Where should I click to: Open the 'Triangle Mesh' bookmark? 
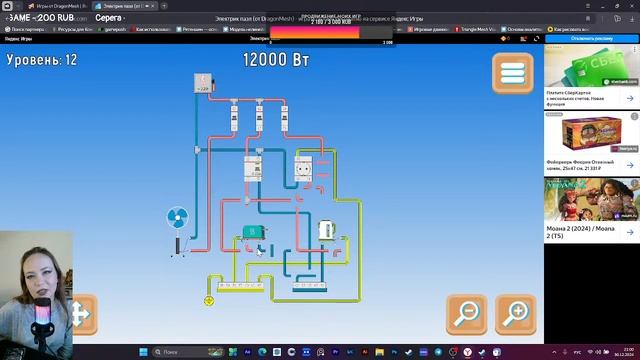coord(476,29)
